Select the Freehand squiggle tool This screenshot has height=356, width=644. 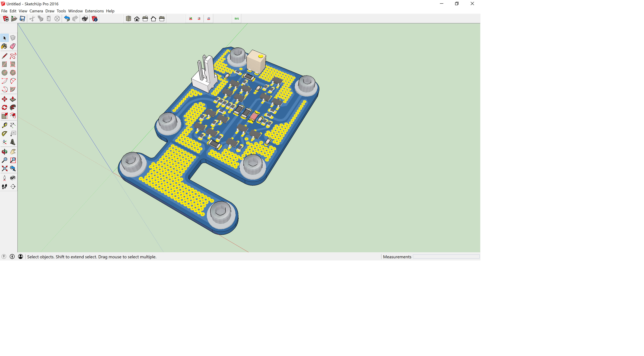[13, 56]
